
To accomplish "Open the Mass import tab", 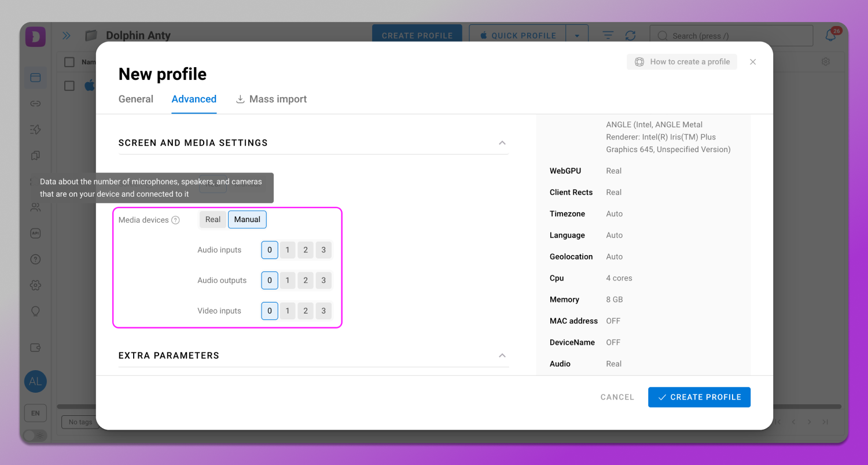I will [x=271, y=99].
